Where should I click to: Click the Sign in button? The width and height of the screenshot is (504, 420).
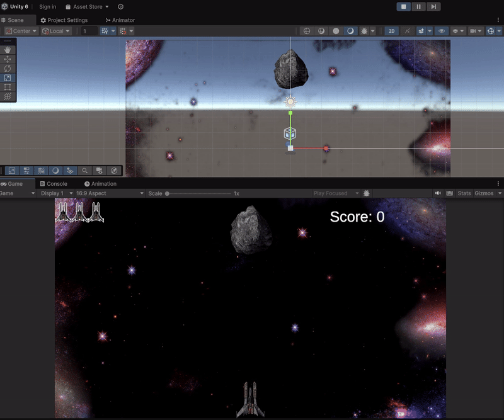pyautogui.click(x=47, y=6)
